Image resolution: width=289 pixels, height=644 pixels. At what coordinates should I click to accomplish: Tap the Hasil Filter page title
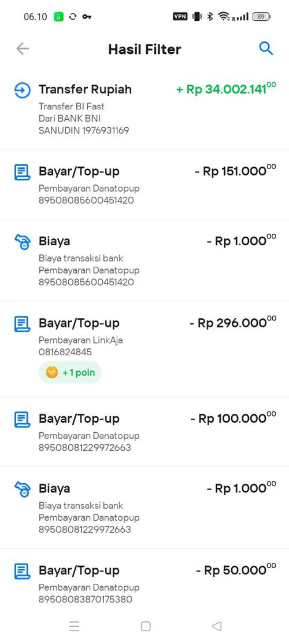pos(144,49)
